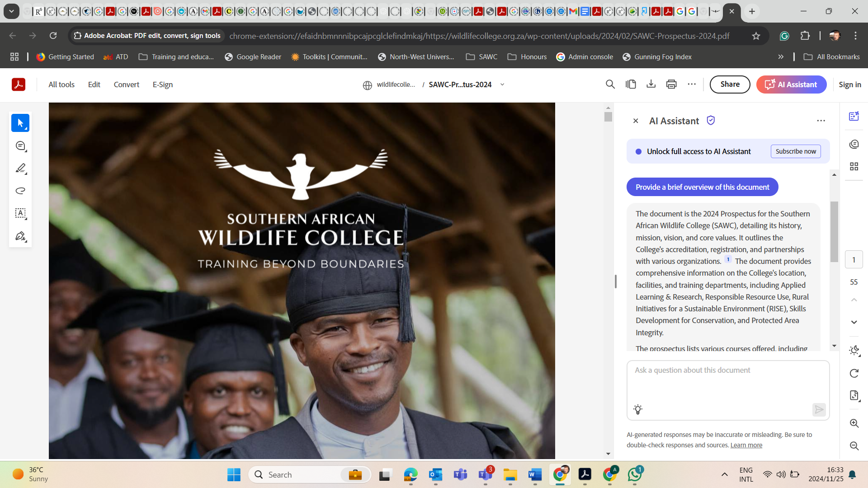
Task: Expand the SAWC-Prospectus file name dropdown
Action: point(502,84)
